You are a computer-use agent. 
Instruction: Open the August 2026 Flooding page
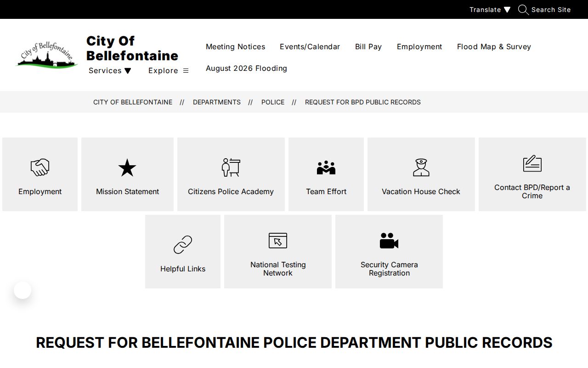tap(246, 68)
